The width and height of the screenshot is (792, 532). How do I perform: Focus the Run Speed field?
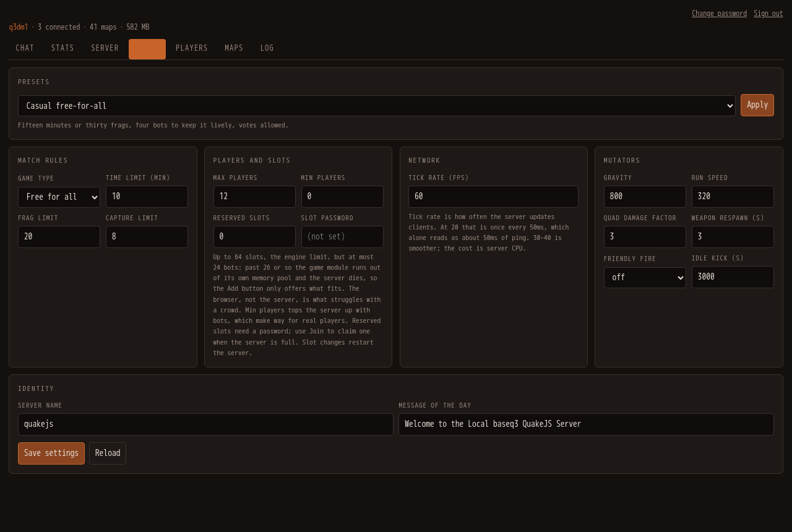pos(733,197)
